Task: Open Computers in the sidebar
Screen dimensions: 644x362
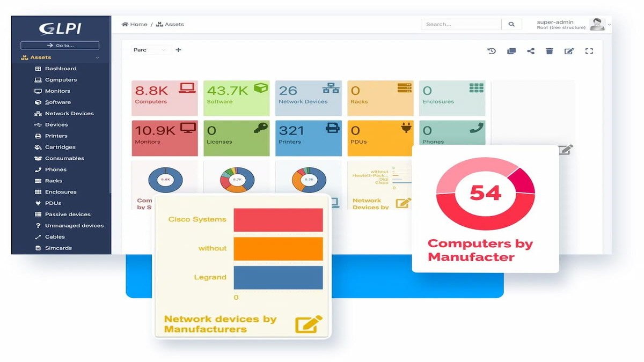Action: [61, 80]
